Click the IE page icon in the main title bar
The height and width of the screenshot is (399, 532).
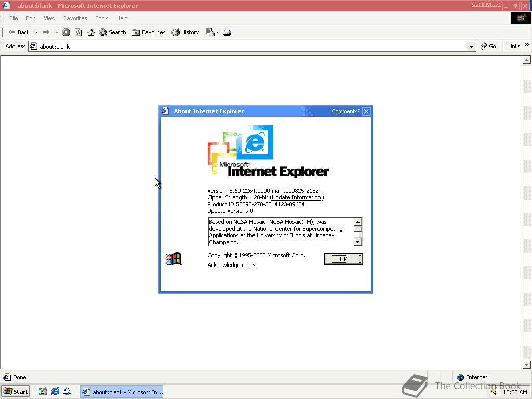click(6, 5)
